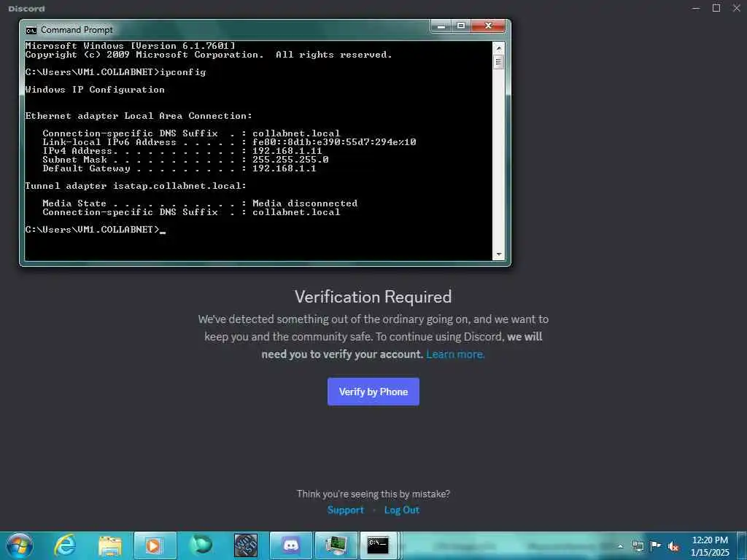Click the subnet mask 255.255.255.0 value
The height and width of the screenshot is (560, 747).
290,160
